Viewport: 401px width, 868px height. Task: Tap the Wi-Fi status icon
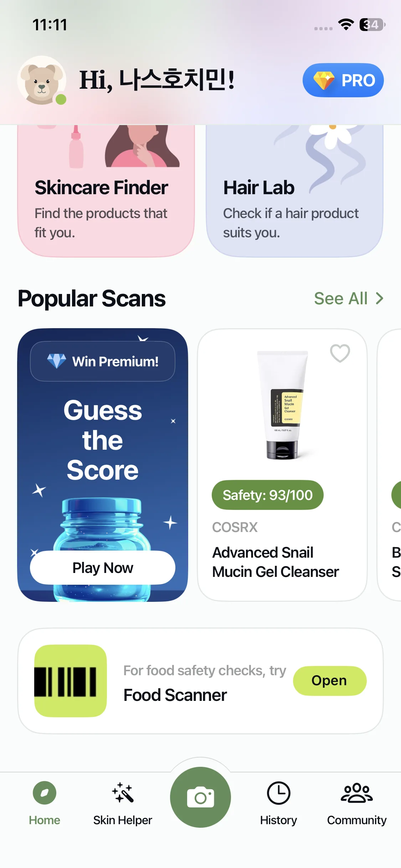346,25
